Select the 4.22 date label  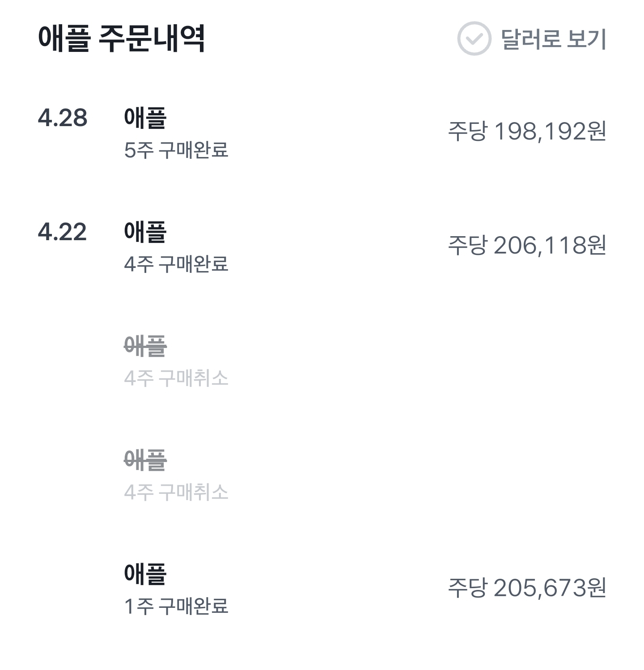click(x=62, y=232)
